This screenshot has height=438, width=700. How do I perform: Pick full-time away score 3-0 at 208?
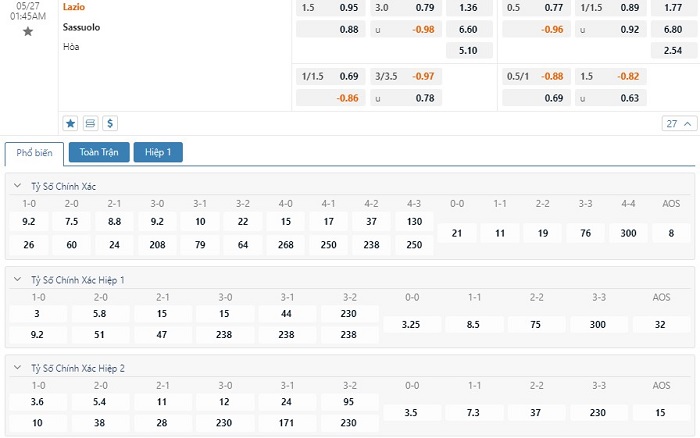click(x=157, y=245)
